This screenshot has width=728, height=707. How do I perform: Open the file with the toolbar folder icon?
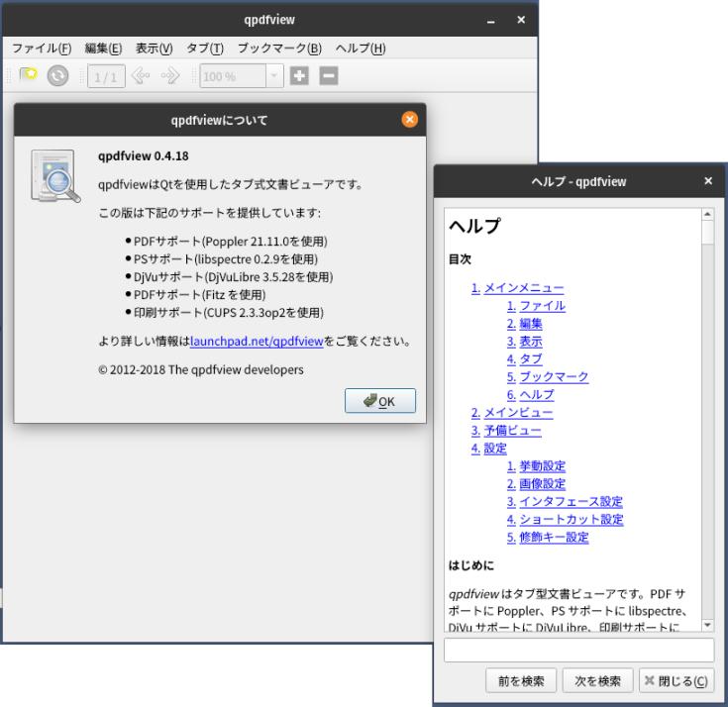(29, 75)
